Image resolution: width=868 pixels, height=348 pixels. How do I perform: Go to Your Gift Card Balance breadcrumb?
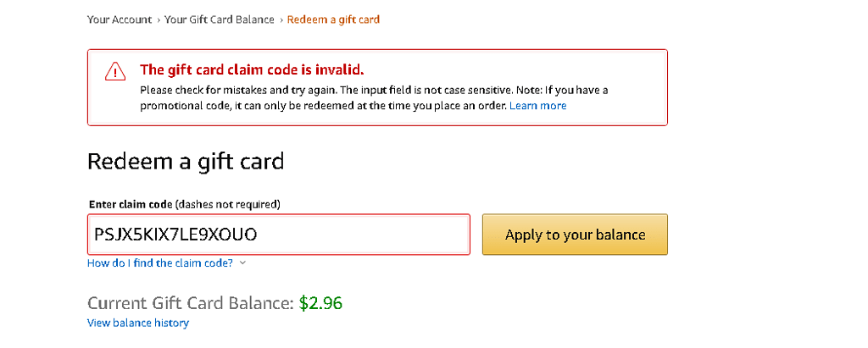[220, 19]
